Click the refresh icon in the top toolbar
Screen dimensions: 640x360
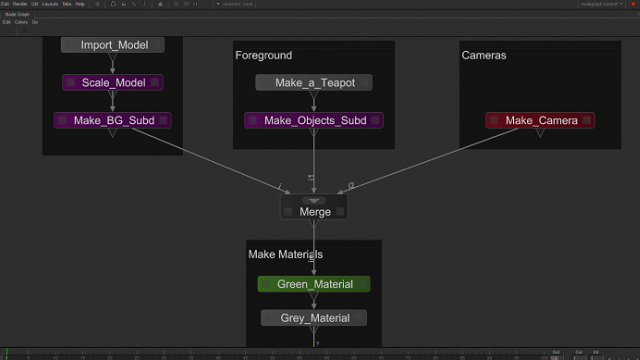(x=113, y=4)
